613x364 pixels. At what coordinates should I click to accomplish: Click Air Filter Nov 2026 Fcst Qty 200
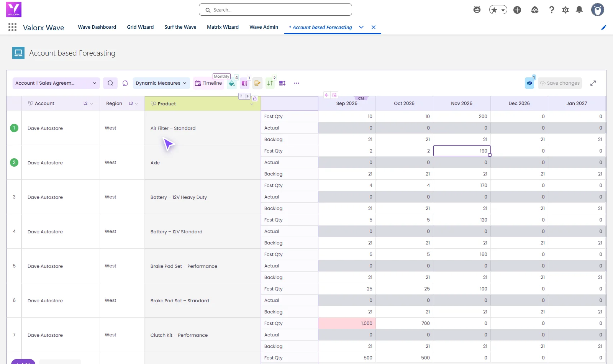pyautogui.click(x=462, y=116)
